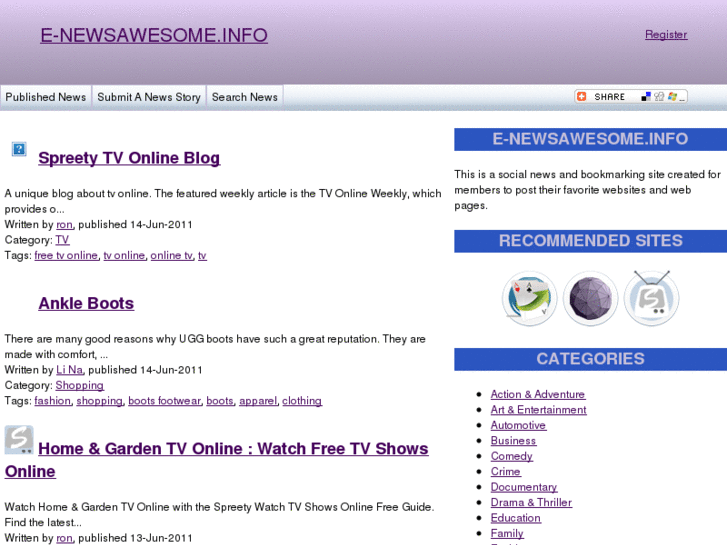The height and width of the screenshot is (545, 727).
Task: Open the Spreety S icon beside Home & Garden post
Action: 19,440
